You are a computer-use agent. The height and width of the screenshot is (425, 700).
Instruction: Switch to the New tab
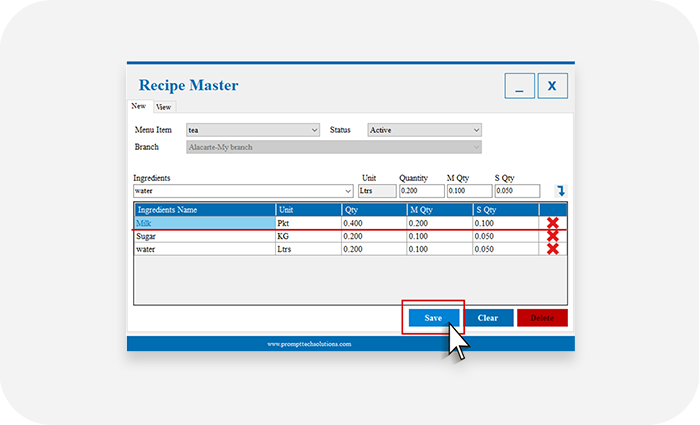pos(138,106)
